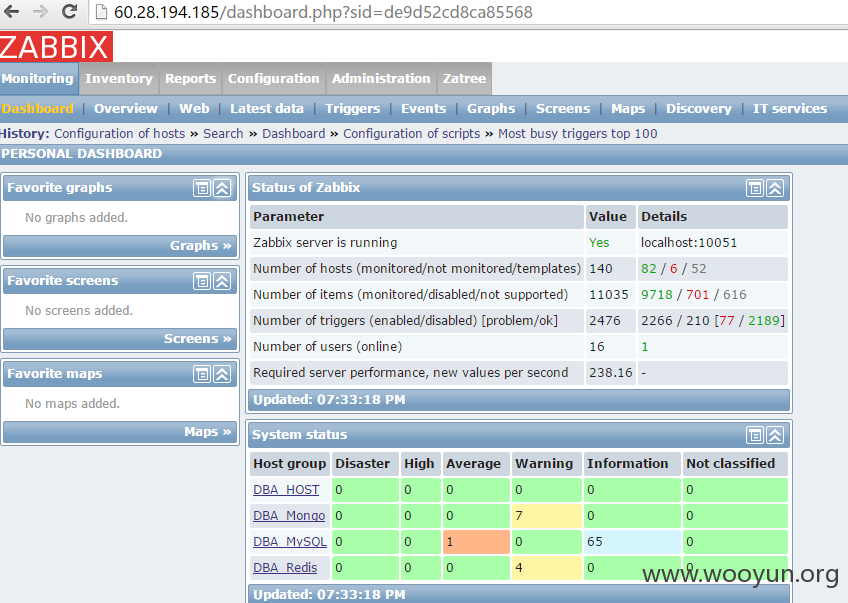The image size is (848, 603).
Task: Collapse the Favorite graphs widget
Action: 222,188
